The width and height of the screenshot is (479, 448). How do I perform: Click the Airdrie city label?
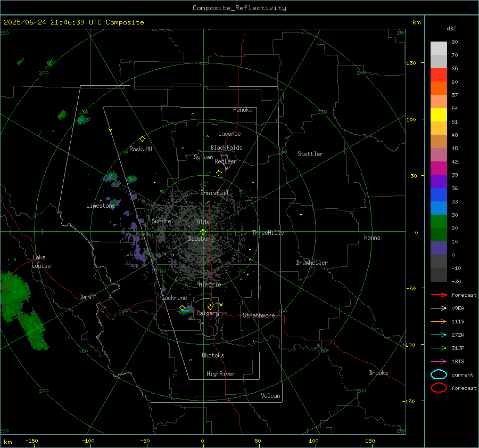click(210, 284)
